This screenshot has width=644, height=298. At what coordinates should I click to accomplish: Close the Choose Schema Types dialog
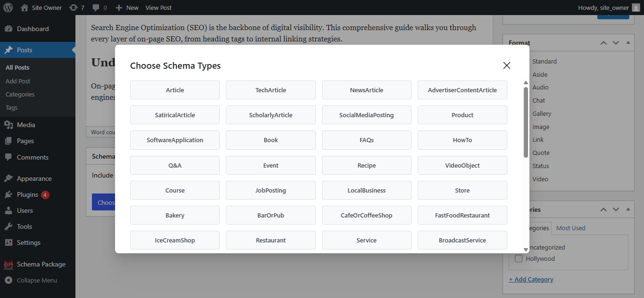507,65
